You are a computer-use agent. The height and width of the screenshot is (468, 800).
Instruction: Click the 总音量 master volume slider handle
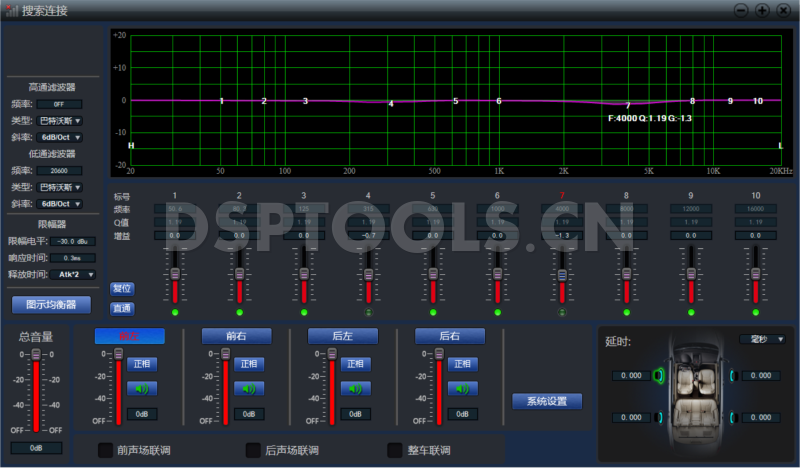(x=36, y=354)
